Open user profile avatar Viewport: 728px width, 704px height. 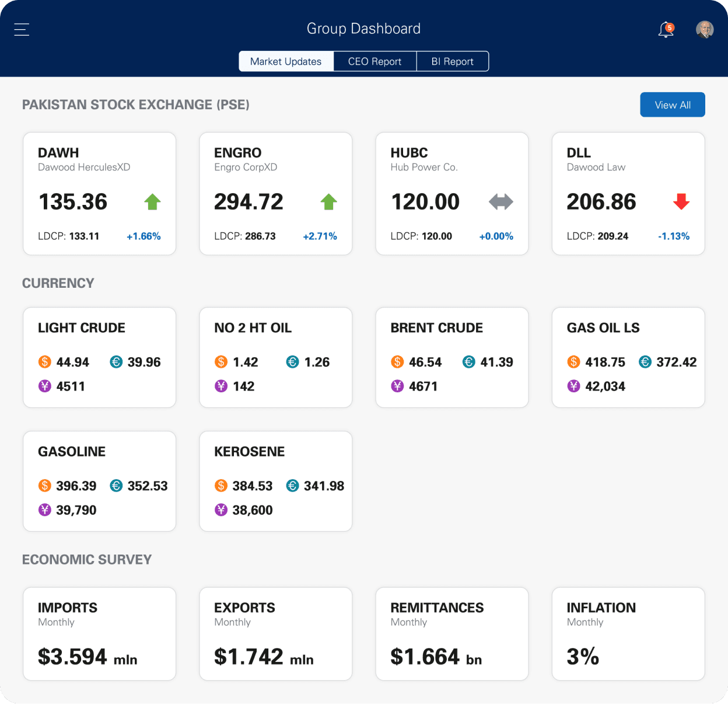(705, 29)
